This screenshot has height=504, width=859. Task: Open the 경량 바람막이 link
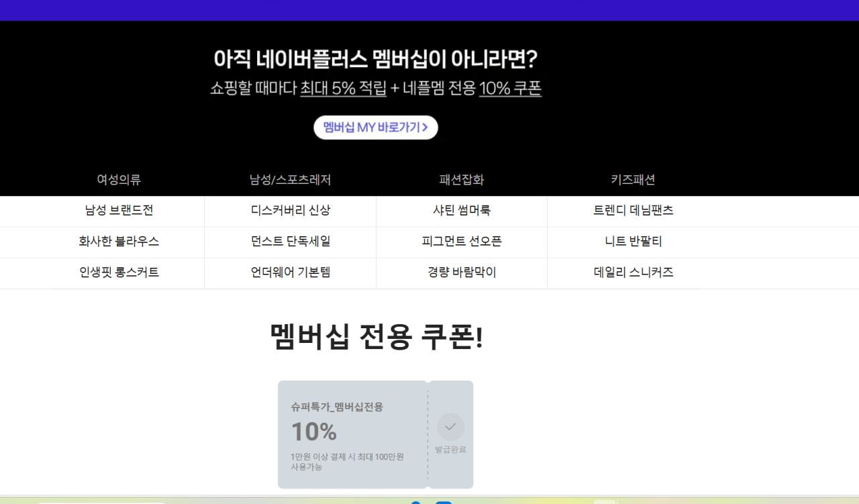pos(462,272)
